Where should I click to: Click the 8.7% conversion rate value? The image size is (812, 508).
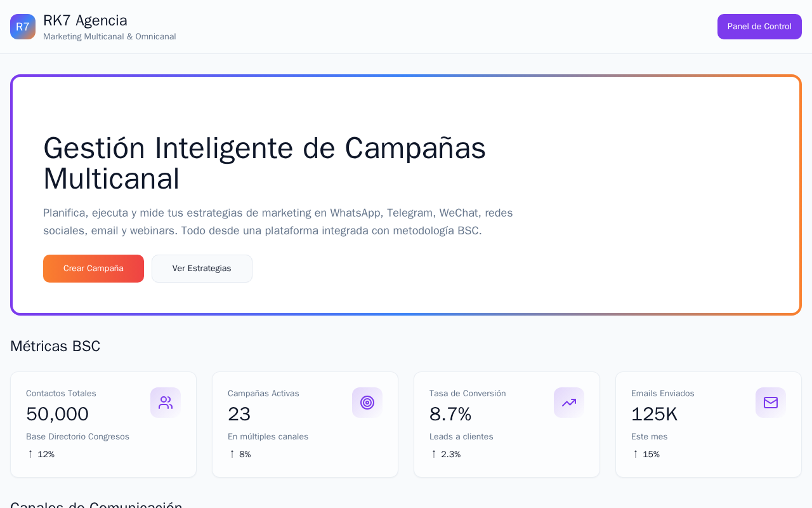click(x=450, y=414)
